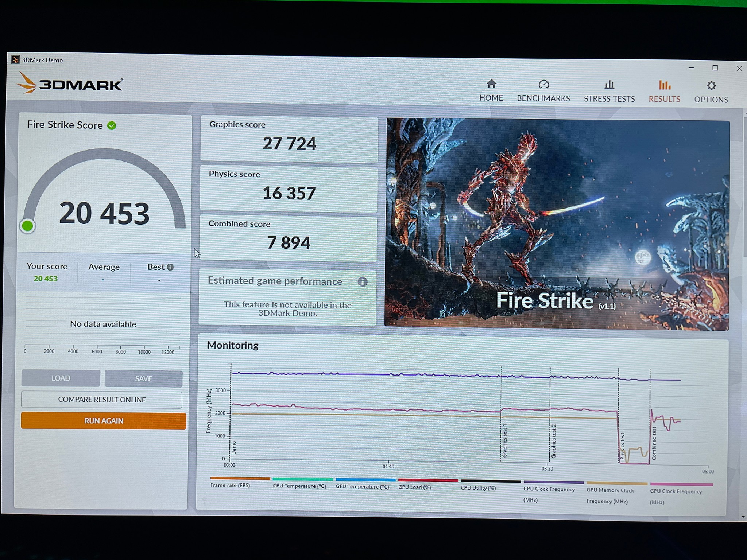Click the Options gear icon
Viewport: 747px width, 560px height.
711,86
